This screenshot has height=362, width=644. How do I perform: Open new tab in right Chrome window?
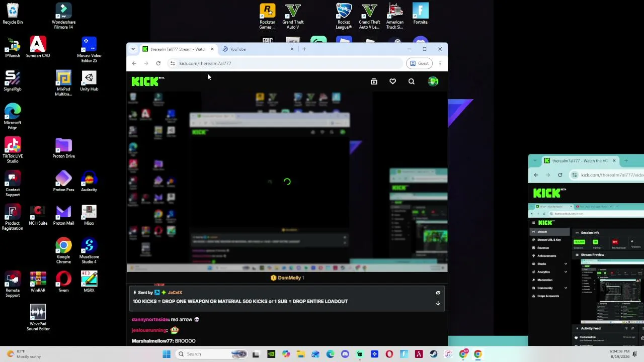coord(626,160)
